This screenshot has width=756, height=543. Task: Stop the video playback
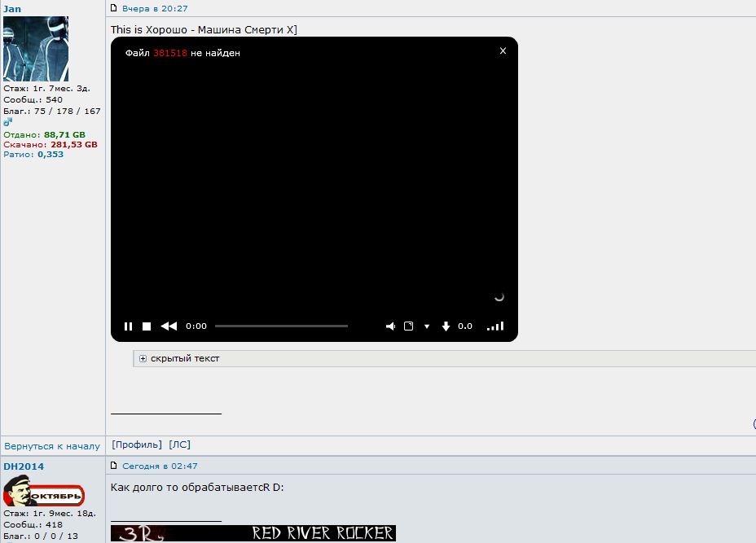pyautogui.click(x=147, y=326)
